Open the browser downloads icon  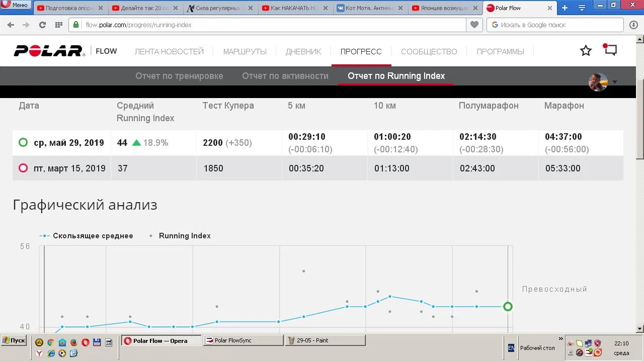[x=633, y=25]
